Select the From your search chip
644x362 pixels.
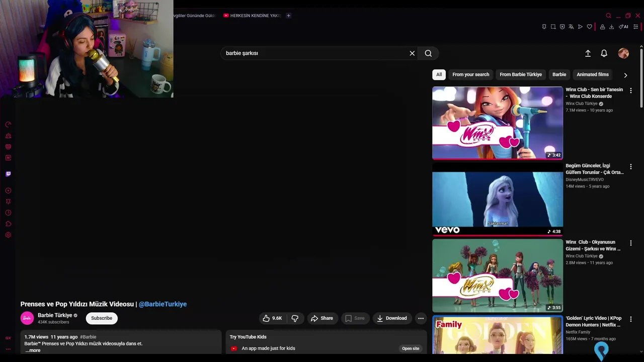pos(470,74)
